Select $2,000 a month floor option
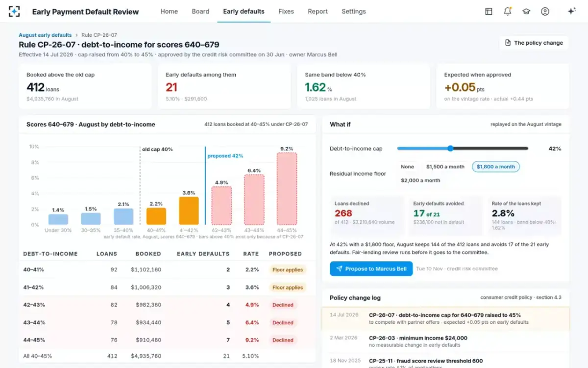588x368 pixels. [x=420, y=180]
